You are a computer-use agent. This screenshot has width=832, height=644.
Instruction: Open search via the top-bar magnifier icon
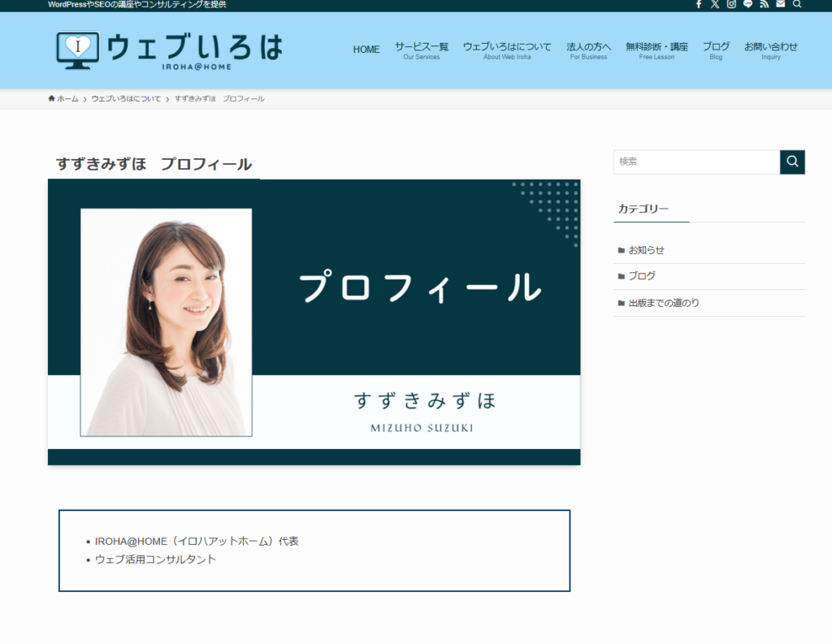click(x=796, y=5)
